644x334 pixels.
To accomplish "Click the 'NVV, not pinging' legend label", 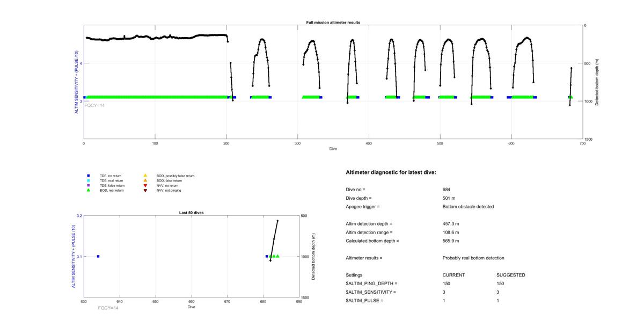I will click(x=170, y=191).
